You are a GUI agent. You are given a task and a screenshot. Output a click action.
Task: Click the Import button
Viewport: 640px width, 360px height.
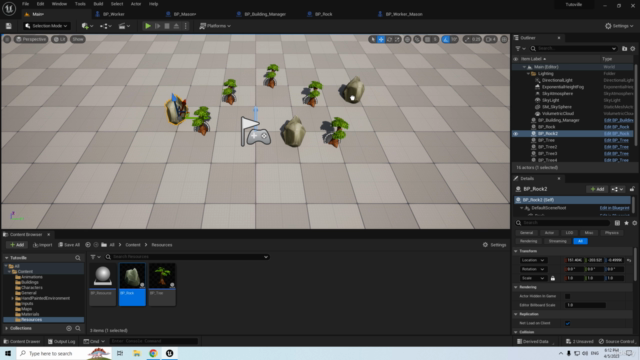(42, 245)
